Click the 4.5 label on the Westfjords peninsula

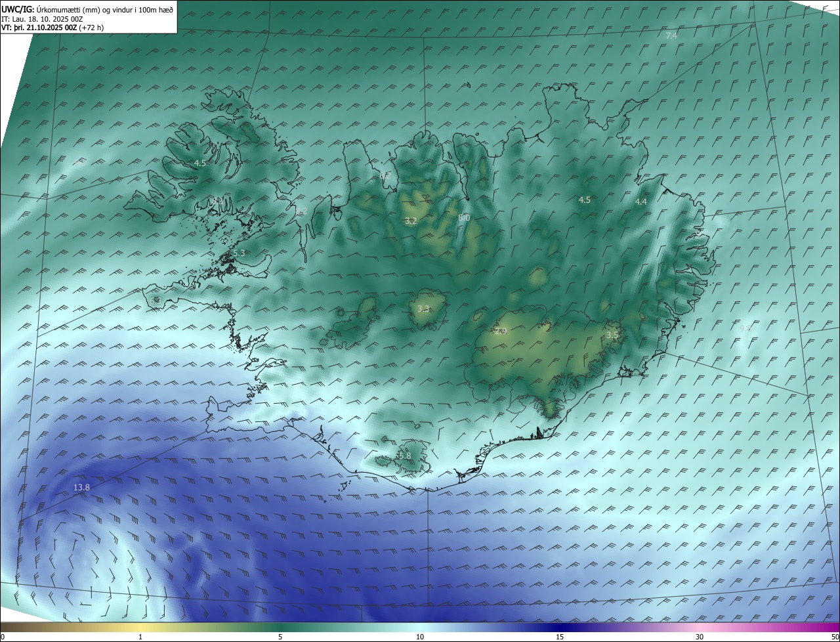point(200,163)
